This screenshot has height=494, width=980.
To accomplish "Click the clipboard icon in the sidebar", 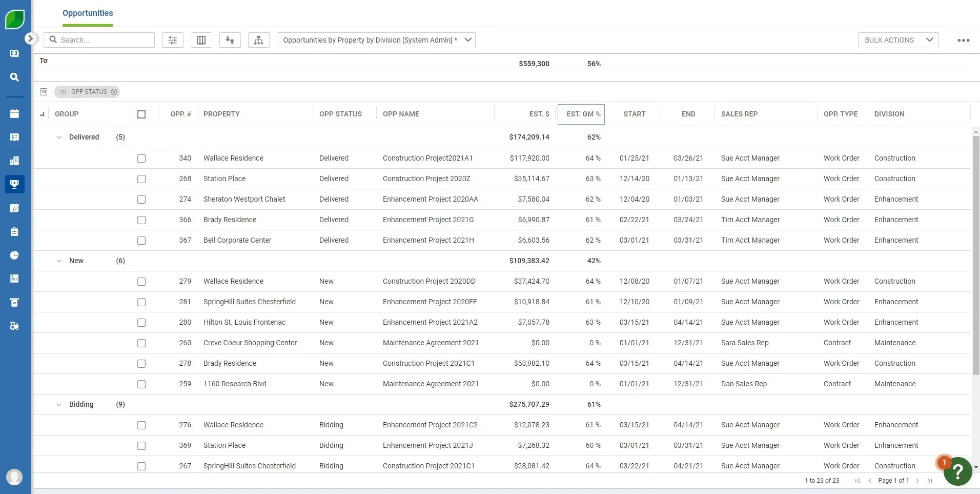I will (14, 231).
